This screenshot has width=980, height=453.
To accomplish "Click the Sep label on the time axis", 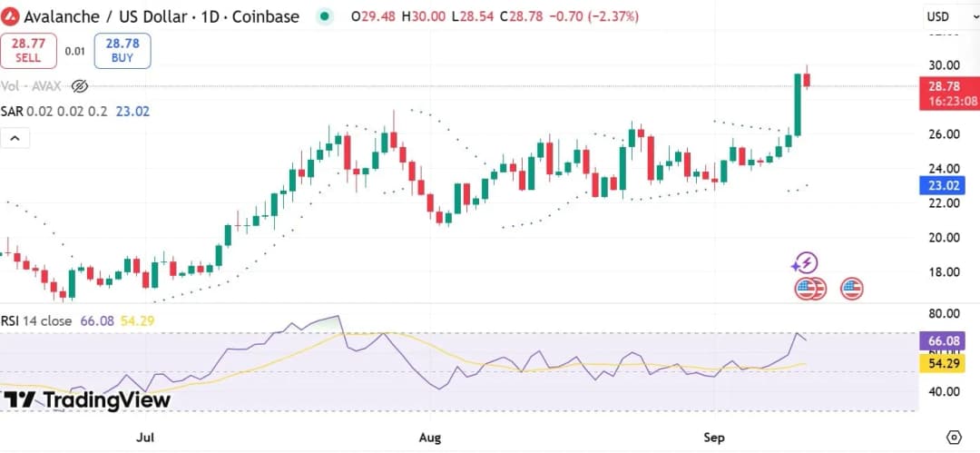I will [x=714, y=438].
